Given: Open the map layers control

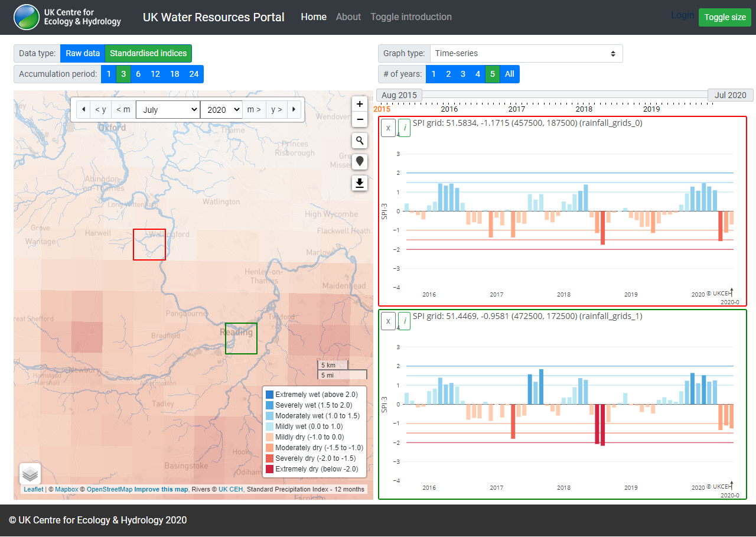Looking at the screenshot, I should (x=30, y=474).
